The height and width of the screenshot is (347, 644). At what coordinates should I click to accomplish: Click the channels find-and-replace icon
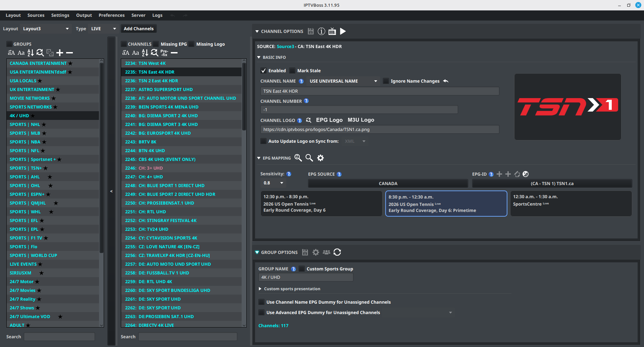tap(154, 53)
